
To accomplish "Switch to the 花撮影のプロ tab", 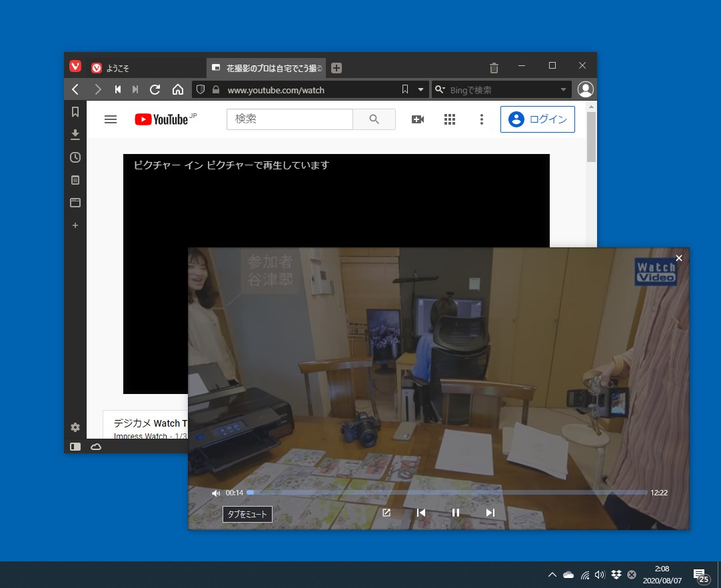I will [x=265, y=67].
